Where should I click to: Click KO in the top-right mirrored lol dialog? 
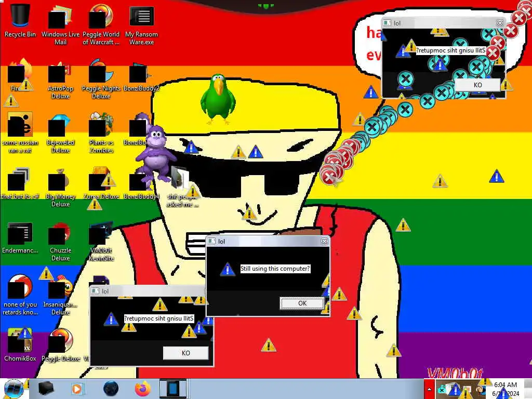click(477, 85)
